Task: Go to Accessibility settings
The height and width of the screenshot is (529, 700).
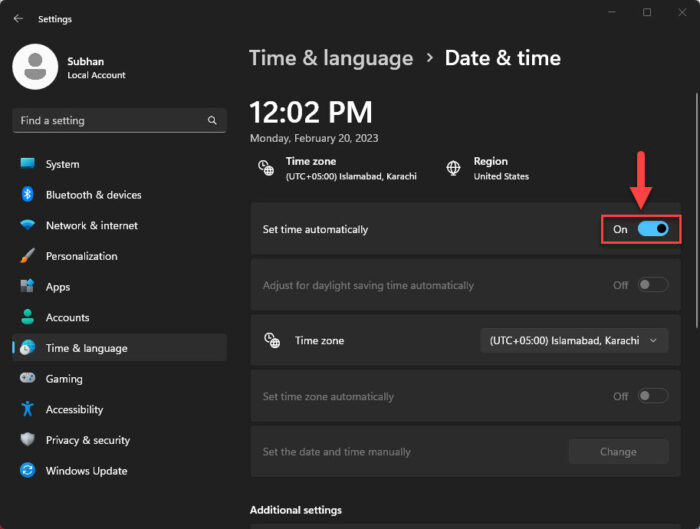Action: [x=120, y=409]
